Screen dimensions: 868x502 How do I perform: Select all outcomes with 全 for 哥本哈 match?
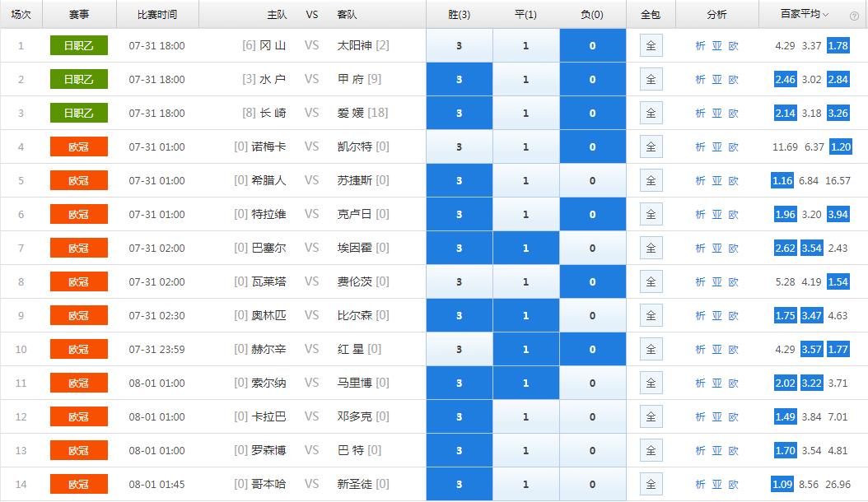[651, 484]
